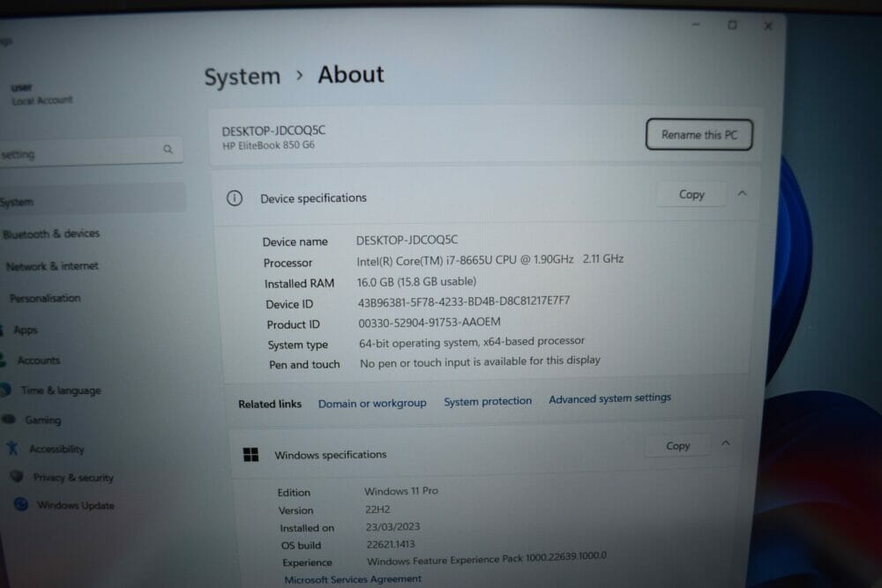Open Advanced system settings link
This screenshot has height=588, width=882.
point(609,398)
